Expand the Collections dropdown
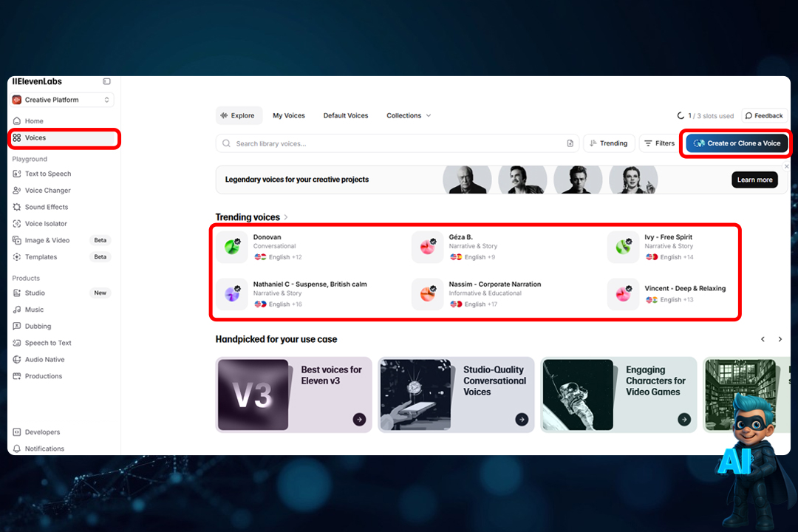798x532 pixels. [x=409, y=115]
